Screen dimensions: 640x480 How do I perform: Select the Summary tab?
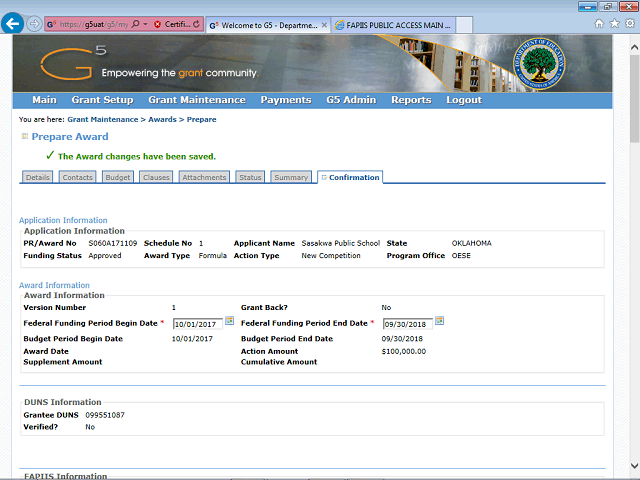click(291, 177)
